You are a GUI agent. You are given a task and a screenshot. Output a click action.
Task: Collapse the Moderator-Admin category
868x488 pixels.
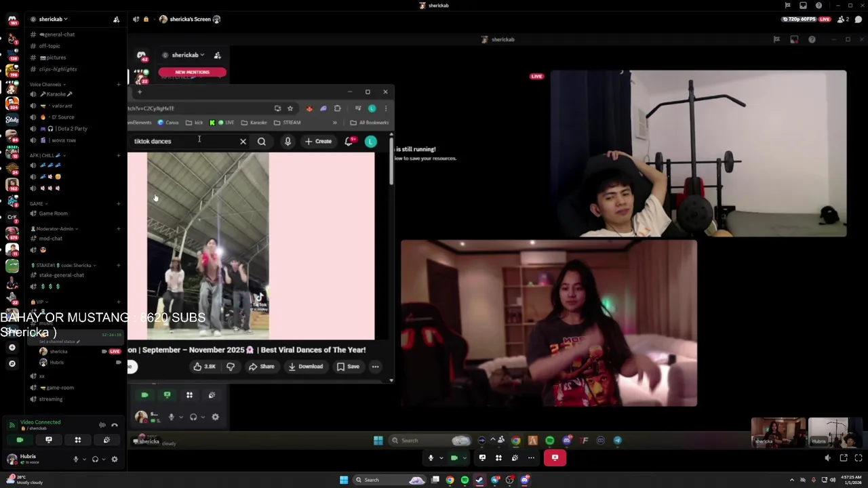pos(53,228)
